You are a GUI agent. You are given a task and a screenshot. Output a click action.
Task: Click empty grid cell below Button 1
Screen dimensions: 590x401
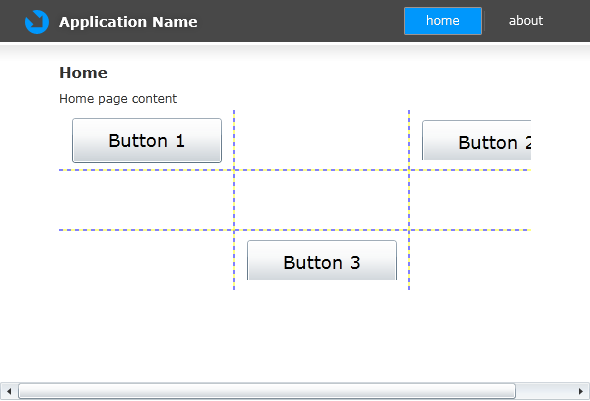(x=146, y=200)
